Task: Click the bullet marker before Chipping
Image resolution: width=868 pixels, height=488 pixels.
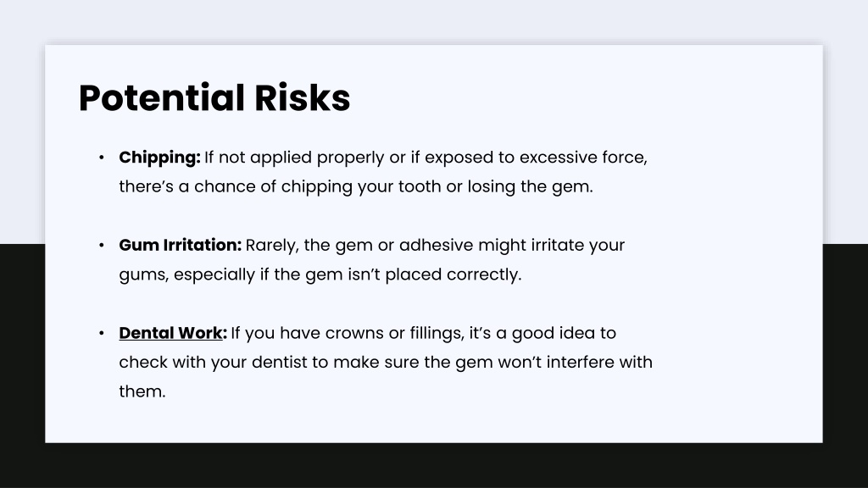Action: [102, 158]
